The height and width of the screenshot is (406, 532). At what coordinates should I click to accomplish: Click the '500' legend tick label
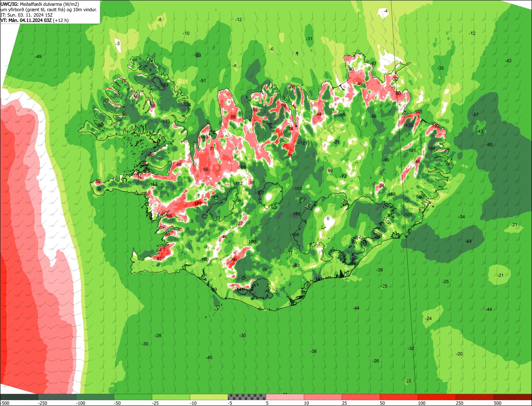pos(498,403)
